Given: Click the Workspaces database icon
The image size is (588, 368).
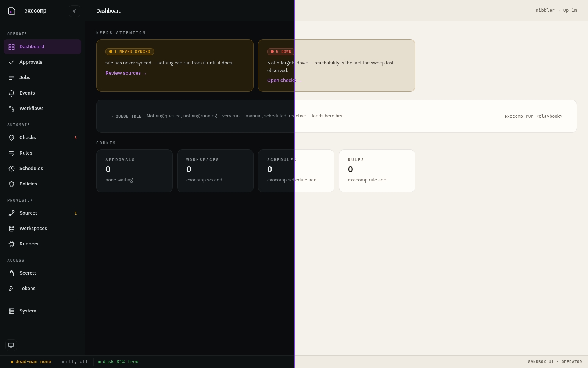Looking at the screenshot, I should tap(12, 229).
